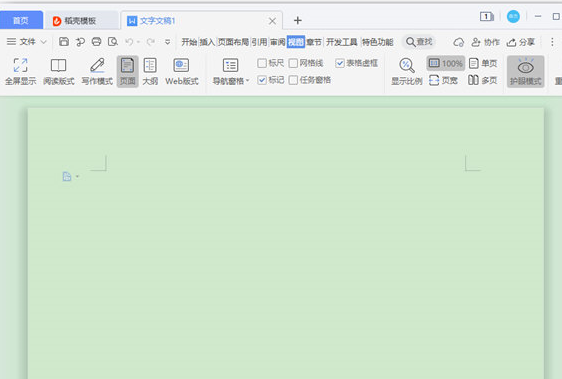Viewport: 562px width, 379px height.
Task: Click the Undo arrow icon
Action: pos(129,42)
